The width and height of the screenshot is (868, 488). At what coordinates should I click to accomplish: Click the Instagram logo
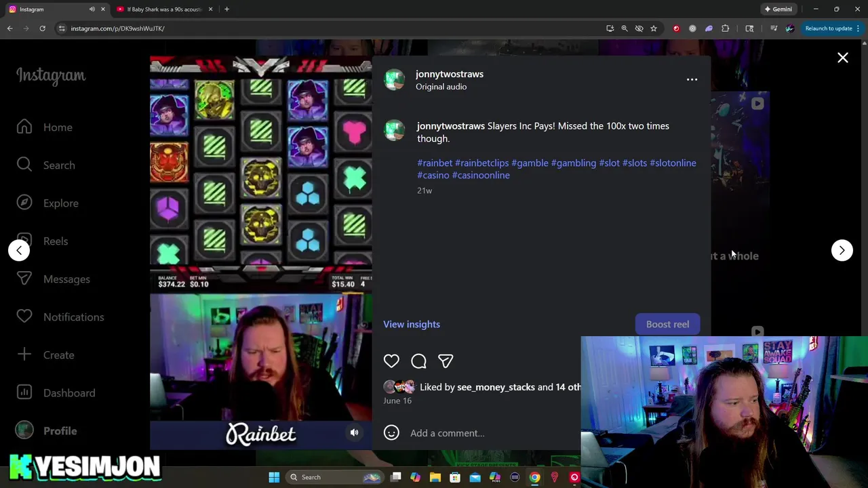51,75
